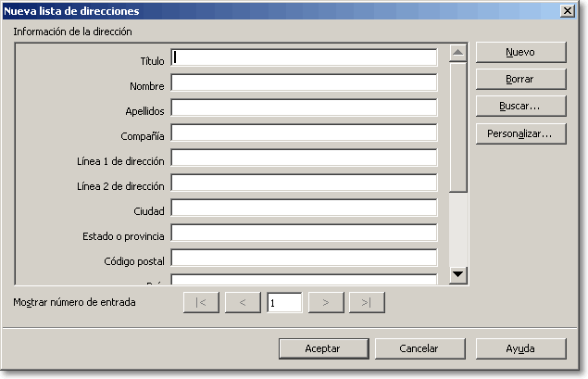Select the Ciudad input field

[304, 208]
